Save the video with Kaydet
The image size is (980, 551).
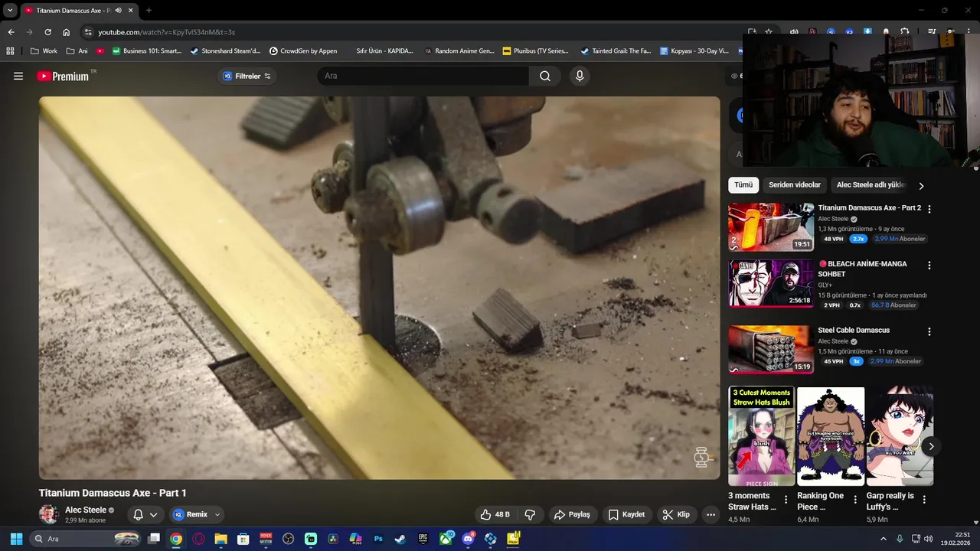[626, 514]
